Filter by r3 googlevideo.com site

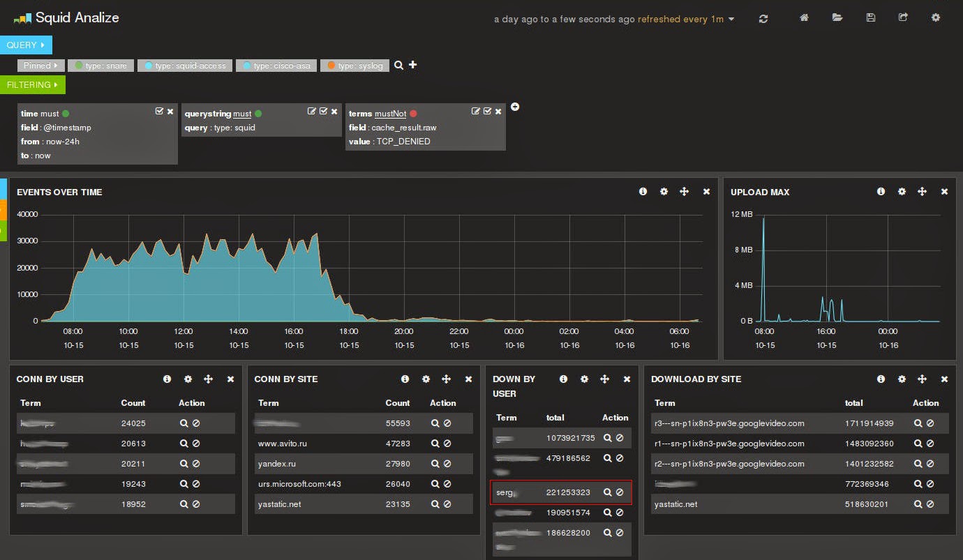point(918,423)
